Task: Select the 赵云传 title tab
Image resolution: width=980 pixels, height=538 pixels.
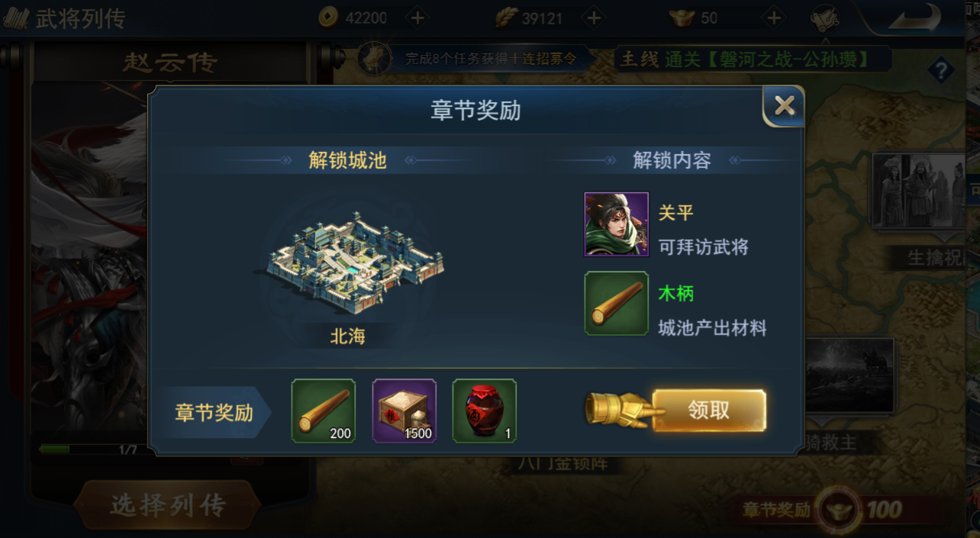Action: point(170,63)
